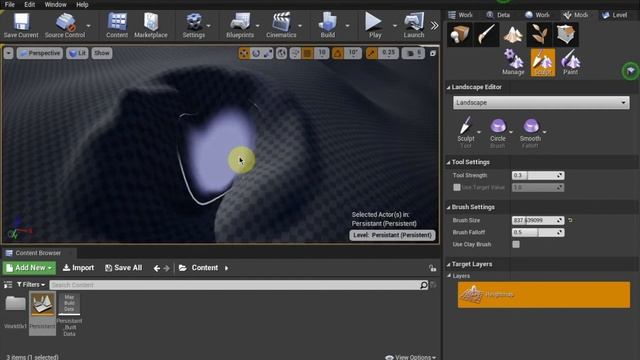Set camera speed in viewport
Image resolution: width=640 pixels, height=360 pixels.
pos(413,53)
